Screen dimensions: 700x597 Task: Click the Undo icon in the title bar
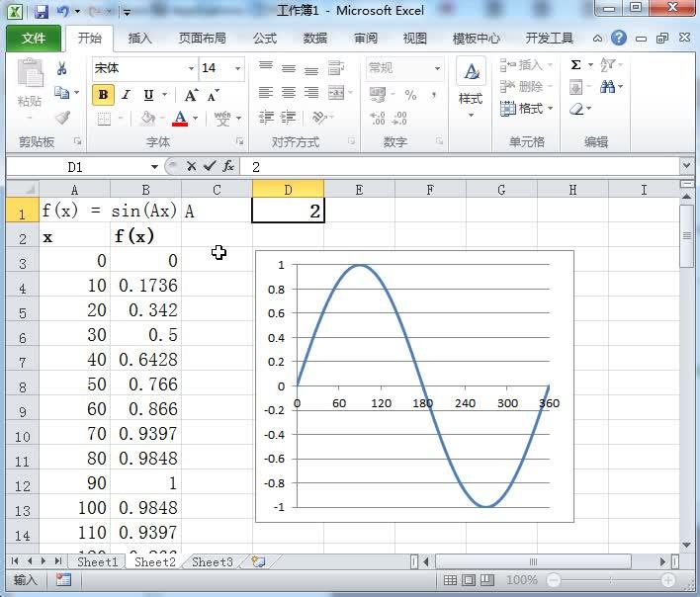pos(63,11)
